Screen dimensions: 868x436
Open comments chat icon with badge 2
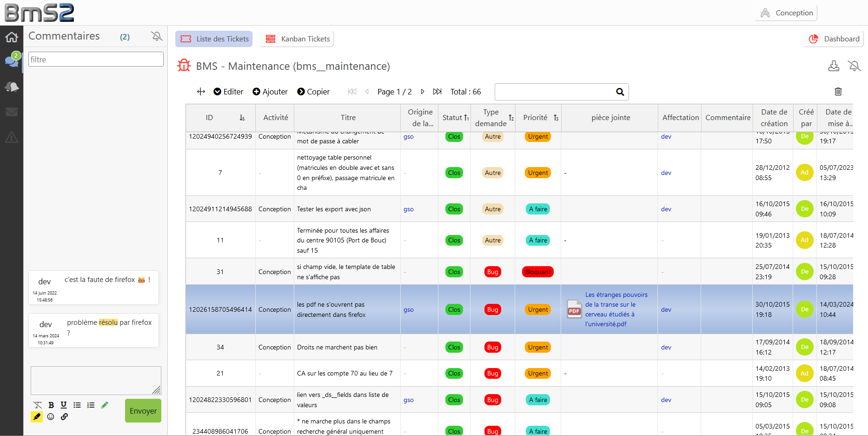point(12,60)
